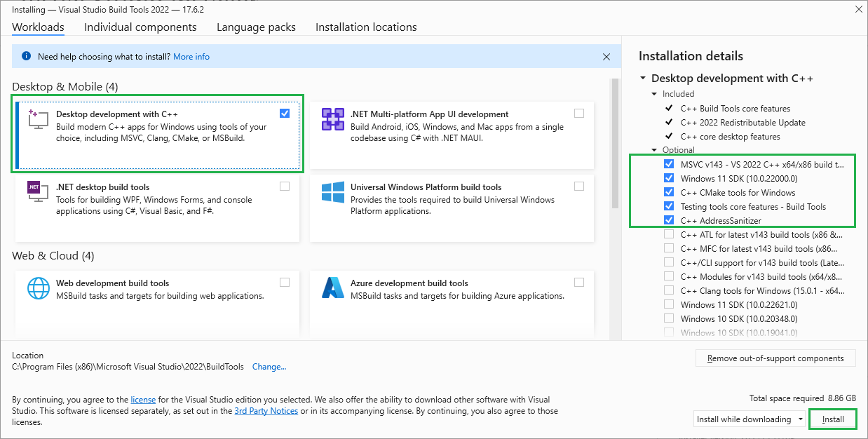Check the Web development build tools checkbox
868x439 pixels.
pyautogui.click(x=284, y=282)
